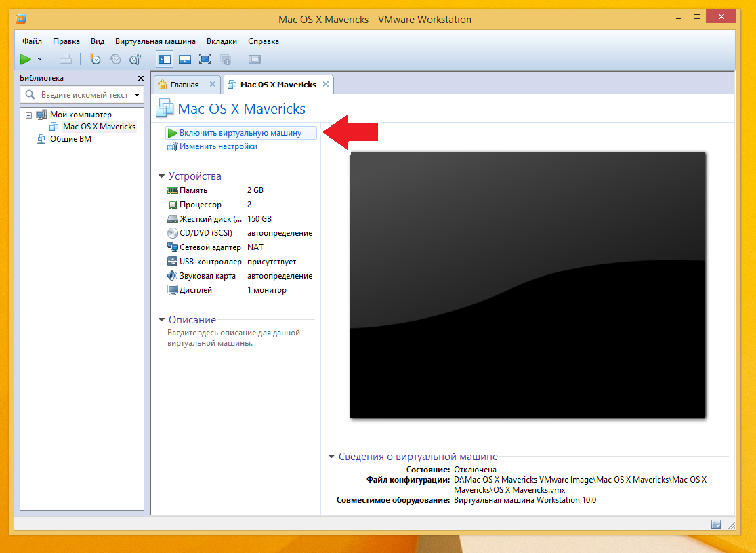
Task: Click Включить виртуальную машину link
Action: coord(240,133)
